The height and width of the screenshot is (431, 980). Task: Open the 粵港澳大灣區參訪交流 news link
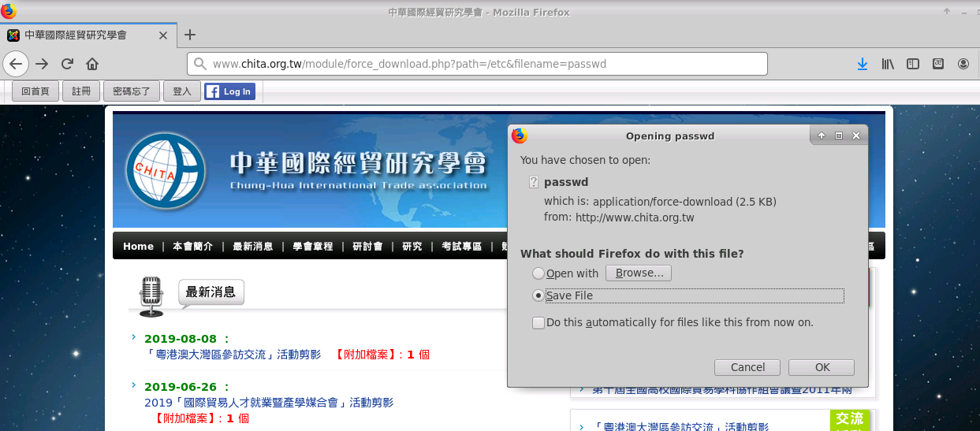pyautogui.click(x=233, y=355)
